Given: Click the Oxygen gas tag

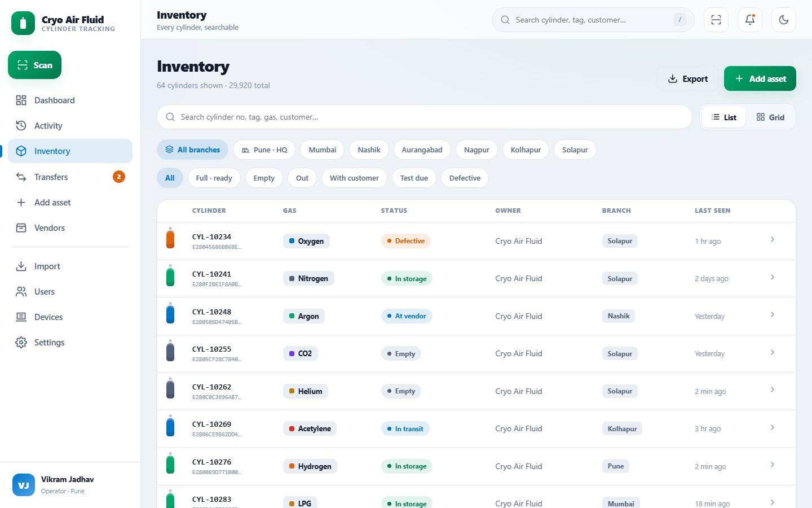Looking at the screenshot, I should point(306,241).
